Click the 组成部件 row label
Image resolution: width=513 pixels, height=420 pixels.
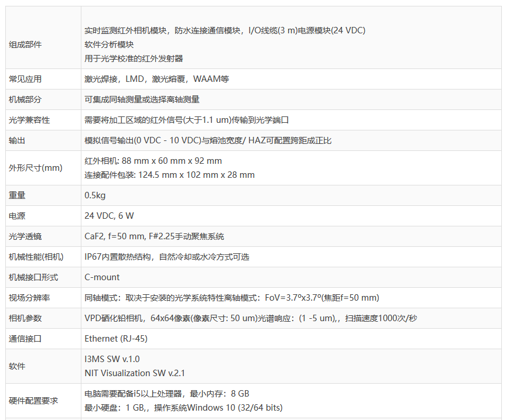coord(25,44)
